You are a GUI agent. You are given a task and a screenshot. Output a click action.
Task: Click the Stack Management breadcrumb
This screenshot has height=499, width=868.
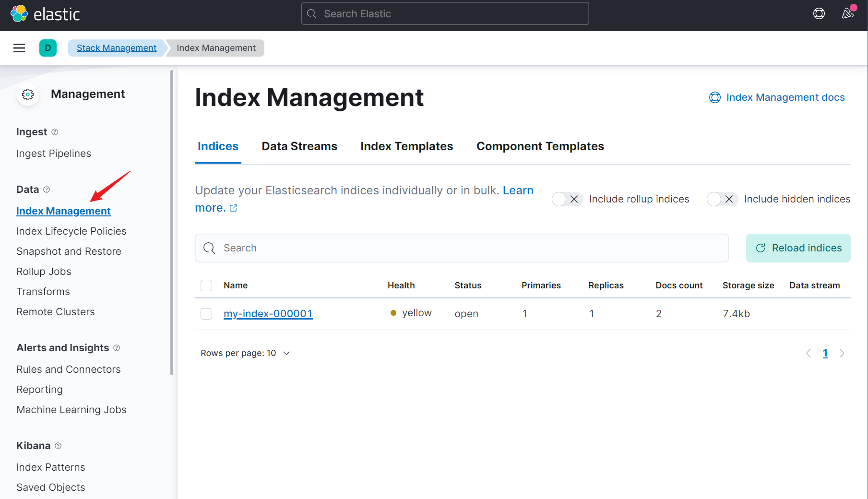(x=117, y=48)
